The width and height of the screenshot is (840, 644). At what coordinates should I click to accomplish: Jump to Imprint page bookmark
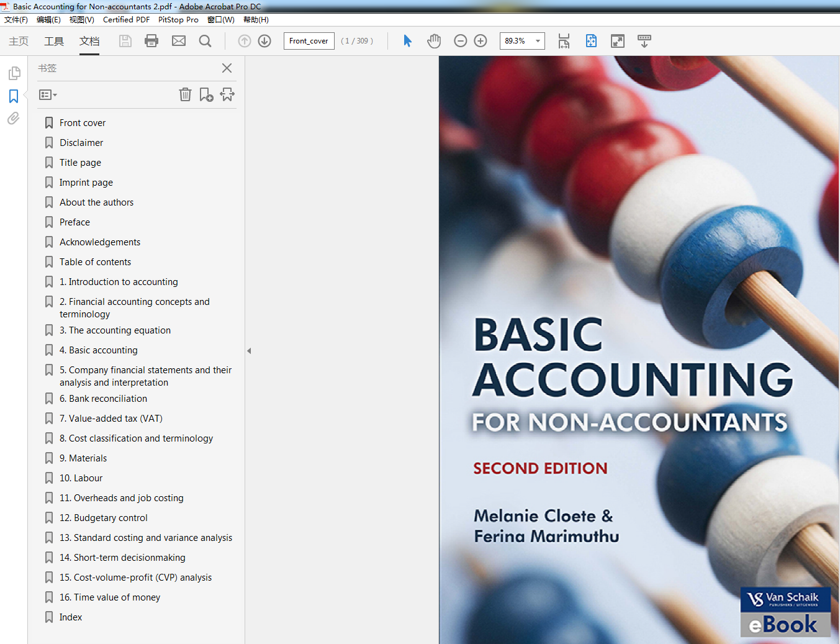(86, 183)
